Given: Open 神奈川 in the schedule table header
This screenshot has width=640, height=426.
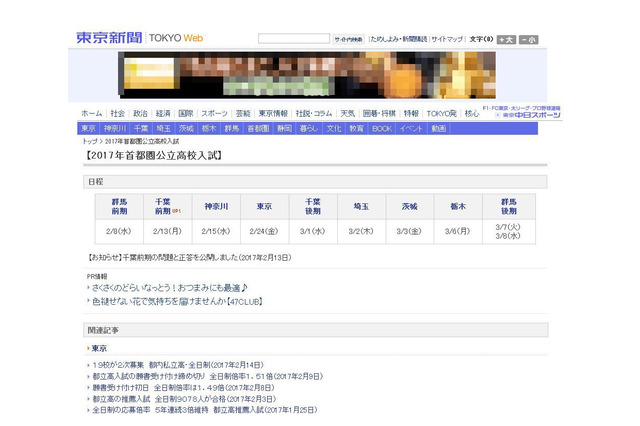Looking at the screenshot, I should tap(216, 206).
